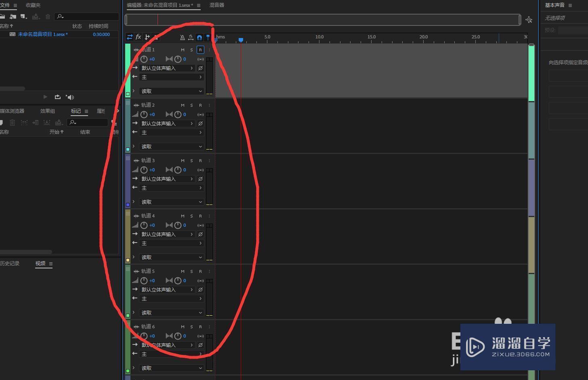Click the zoom navigator target icon
This screenshot has width=588, height=380.
pos(529,20)
